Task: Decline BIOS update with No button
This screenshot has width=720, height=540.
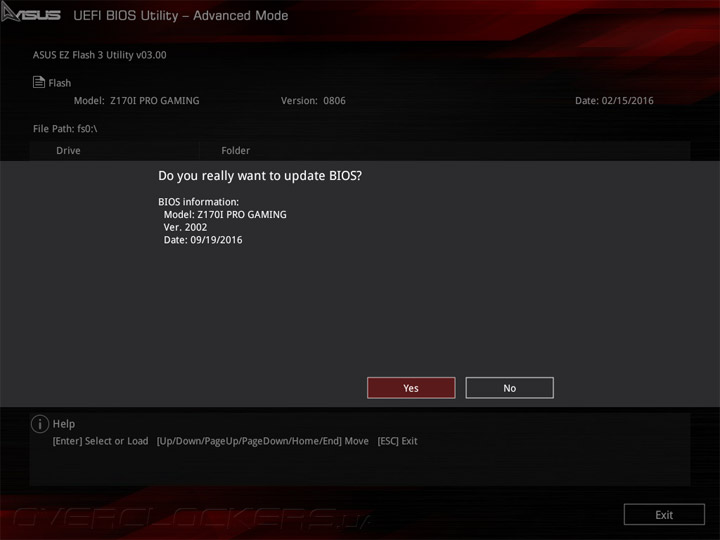Action: tap(509, 388)
